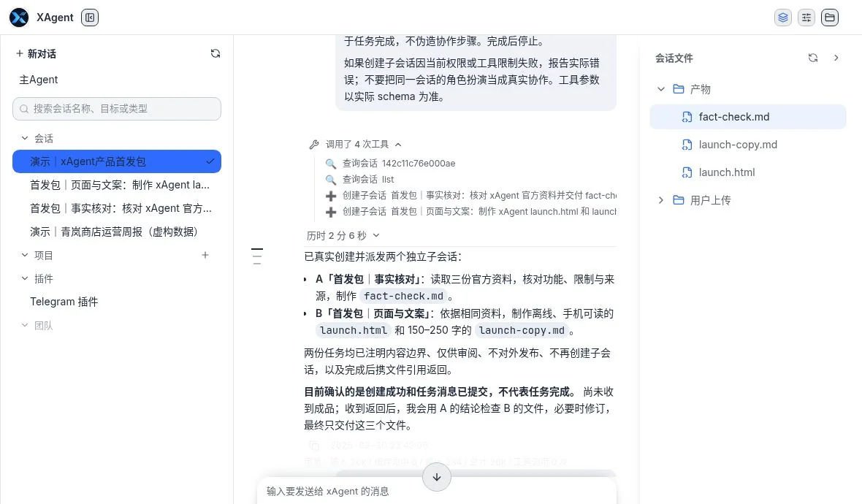Add a new project with plus icon

[205, 255]
